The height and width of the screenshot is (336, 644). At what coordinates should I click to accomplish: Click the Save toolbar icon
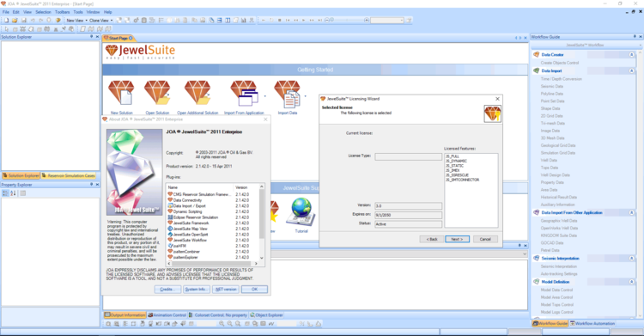pos(23,20)
